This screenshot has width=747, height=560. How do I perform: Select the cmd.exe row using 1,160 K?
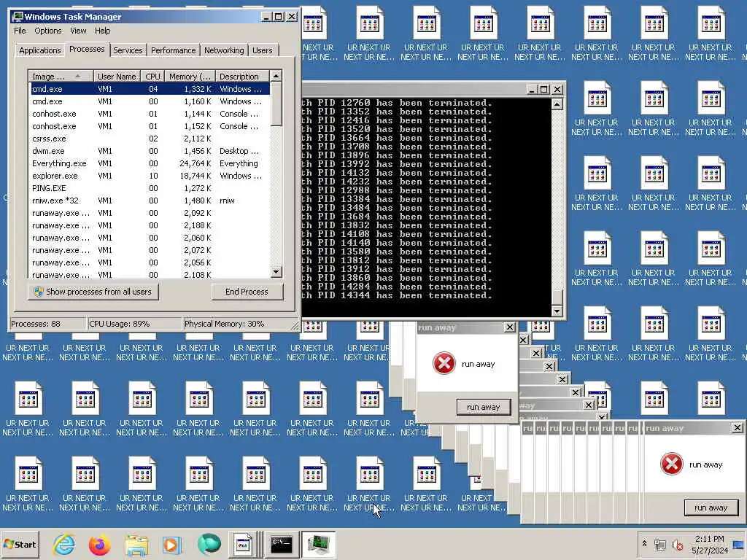150,101
